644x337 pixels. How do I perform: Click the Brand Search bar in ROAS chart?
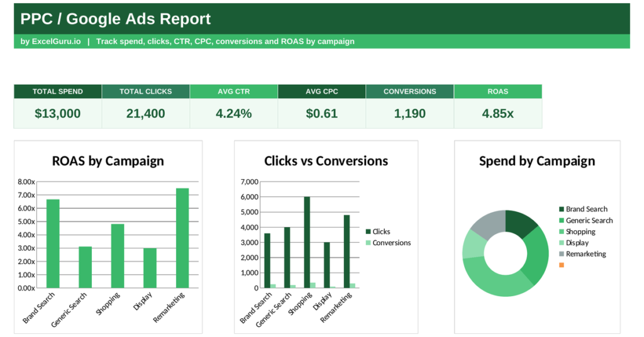(53, 243)
